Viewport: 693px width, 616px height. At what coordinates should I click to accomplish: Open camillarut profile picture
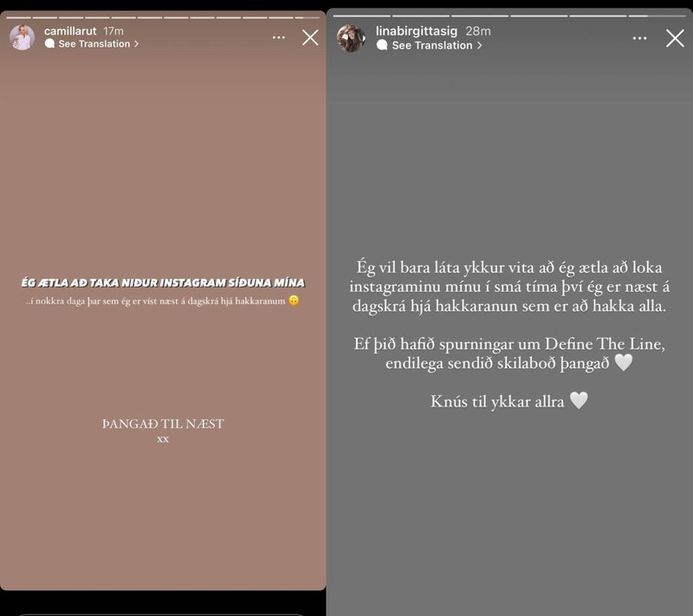pyautogui.click(x=23, y=37)
